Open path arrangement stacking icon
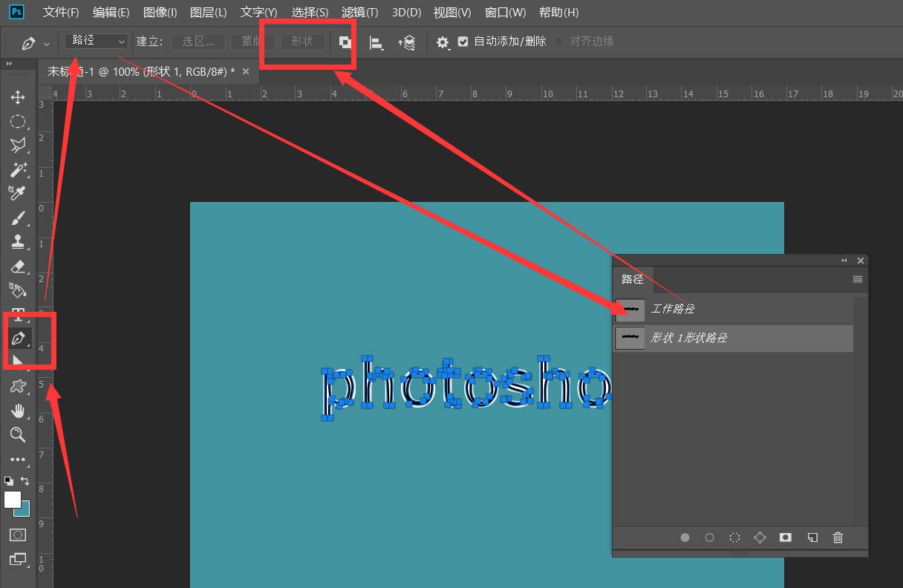Screen dimensions: 903x588 pos(407,43)
